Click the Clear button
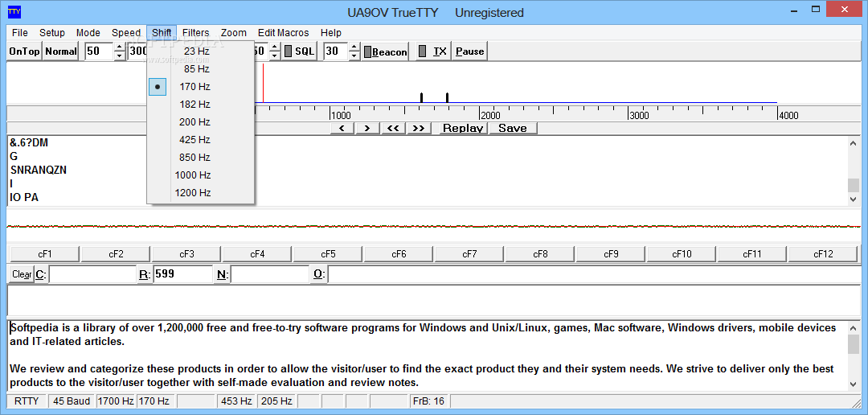 (22, 274)
